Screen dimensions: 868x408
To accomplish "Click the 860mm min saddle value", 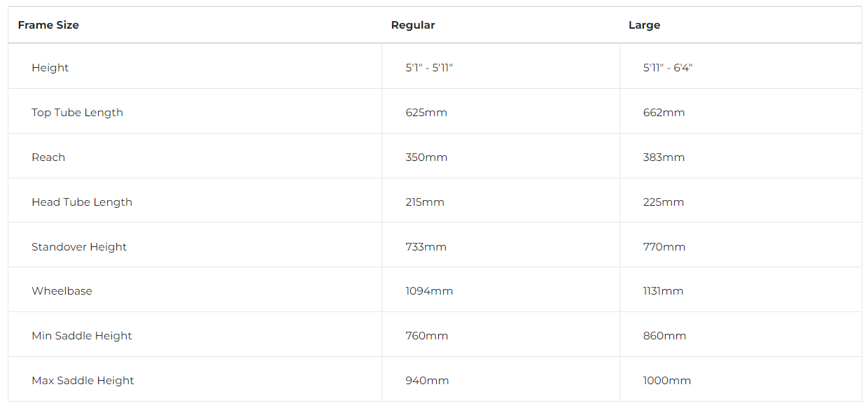I will [665, 336].
